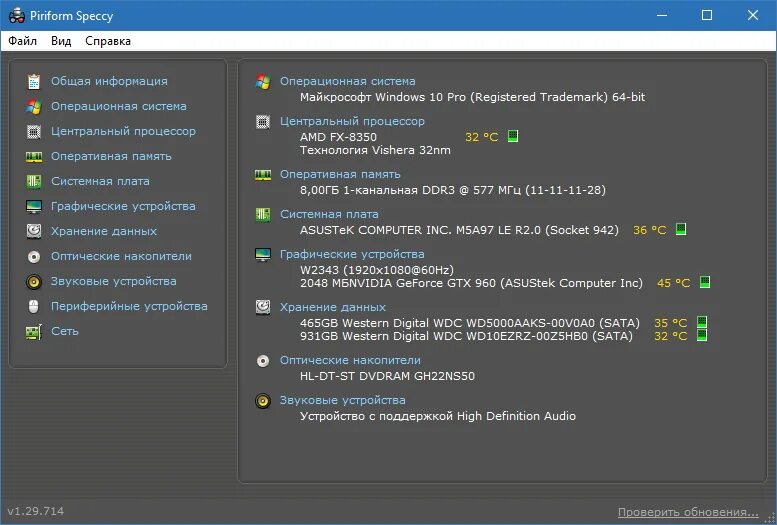Click the disc icon beside sidebar Оптические накопители
Viewport: 777px width, 525px height.
[x=34, y=256]
